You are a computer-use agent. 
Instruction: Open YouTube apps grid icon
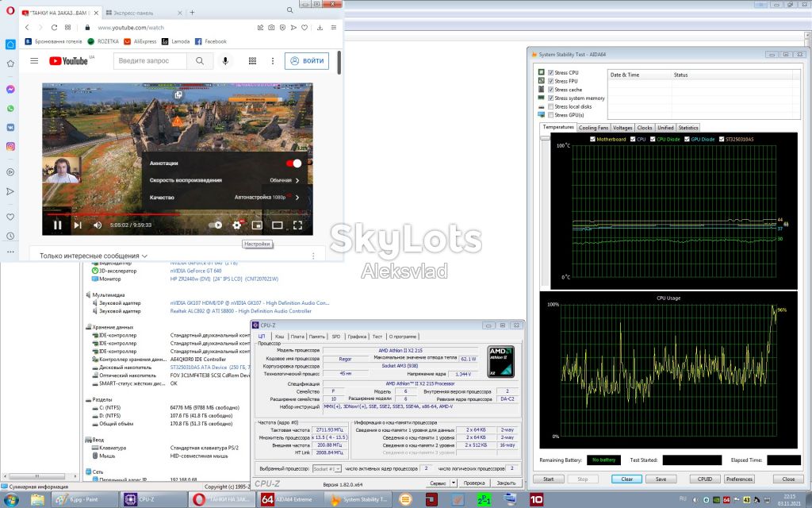[x=252, y=60]
